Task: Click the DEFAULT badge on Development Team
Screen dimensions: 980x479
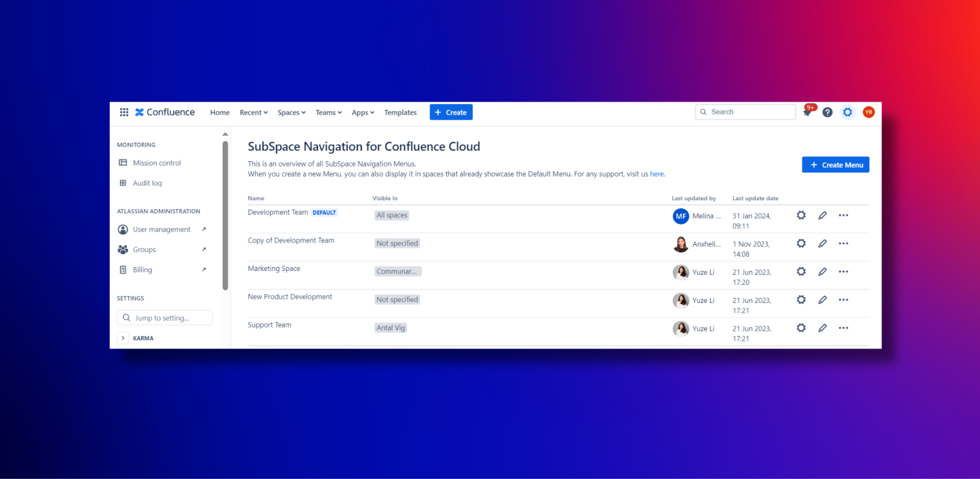Action: coord(324,212)
